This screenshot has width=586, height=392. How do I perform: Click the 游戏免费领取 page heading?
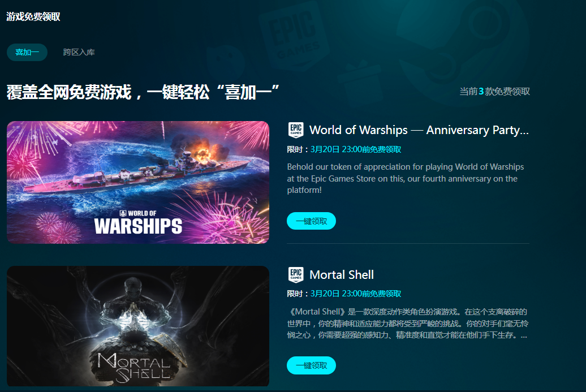coord(33,16)
